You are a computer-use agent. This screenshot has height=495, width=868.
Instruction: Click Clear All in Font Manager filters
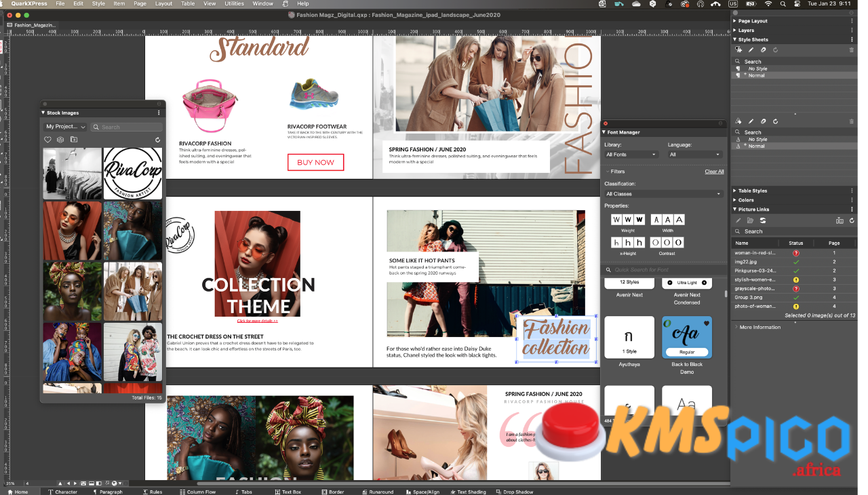(x=714, y=172)
